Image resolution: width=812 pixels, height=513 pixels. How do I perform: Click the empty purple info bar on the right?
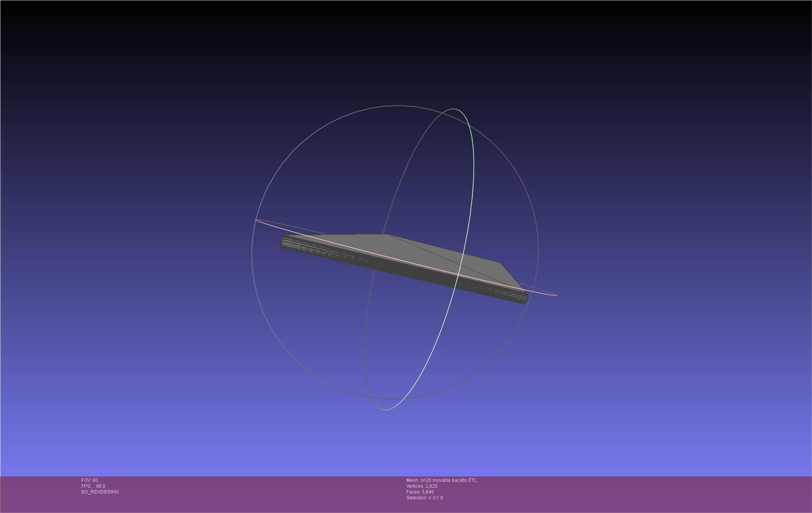(661, 494)
